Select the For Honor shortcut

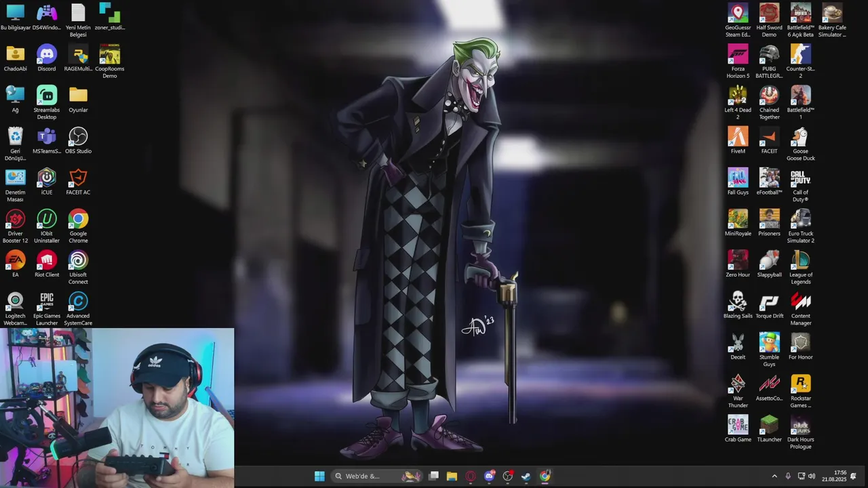pos(801,347)
